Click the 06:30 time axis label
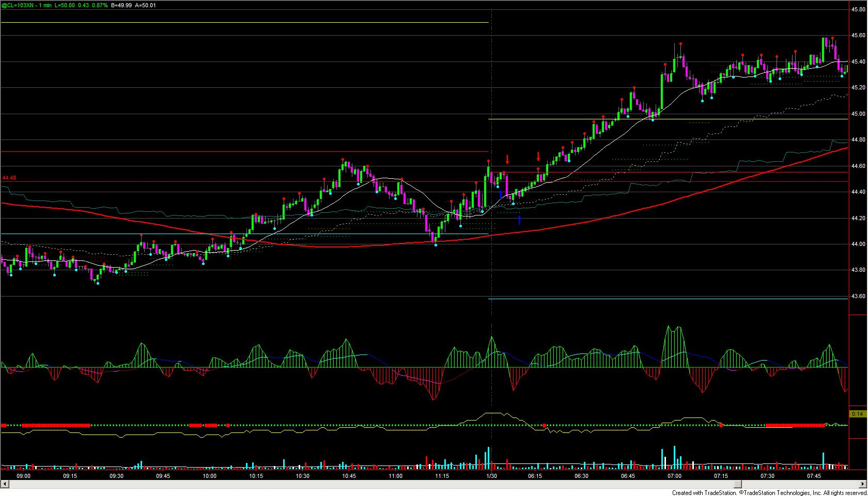Screen dimensions: 868x496 [582, 476]
